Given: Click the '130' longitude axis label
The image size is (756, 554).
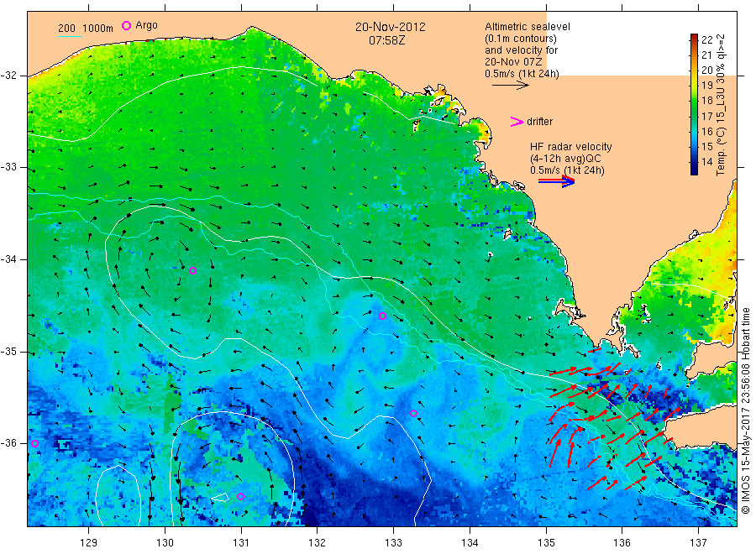Looking at the screenshot, I should coord(165,543).
